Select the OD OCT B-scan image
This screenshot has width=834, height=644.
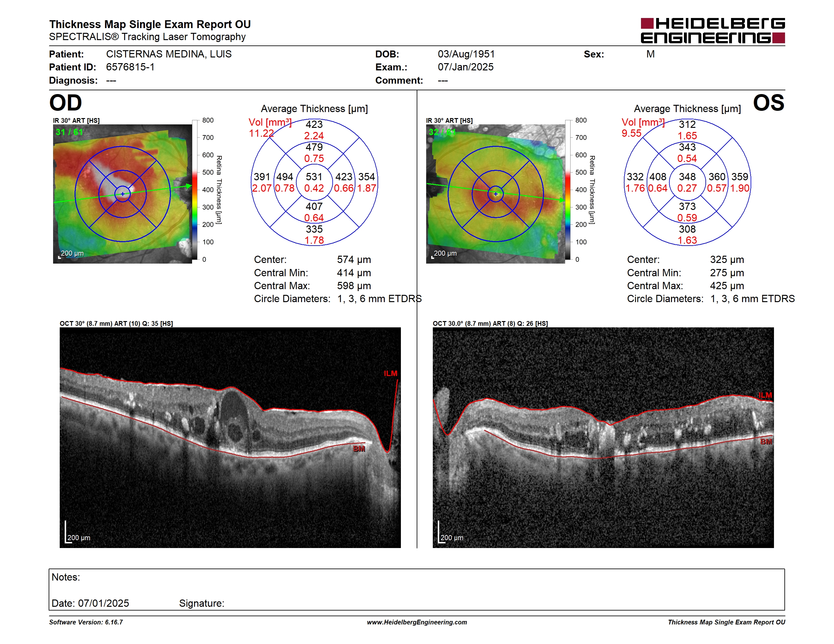230,438
